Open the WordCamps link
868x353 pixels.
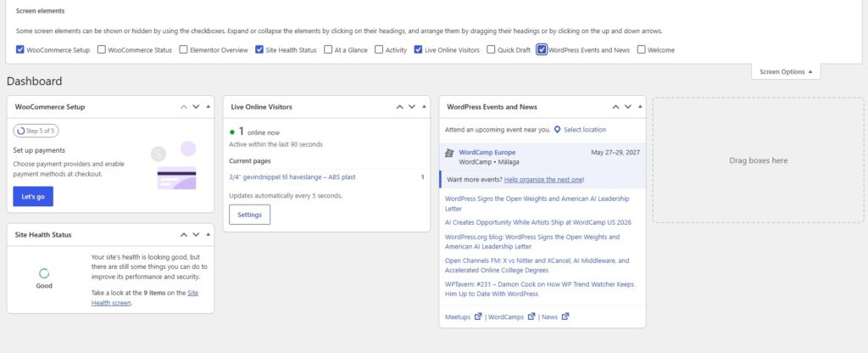tap(506, 317)
